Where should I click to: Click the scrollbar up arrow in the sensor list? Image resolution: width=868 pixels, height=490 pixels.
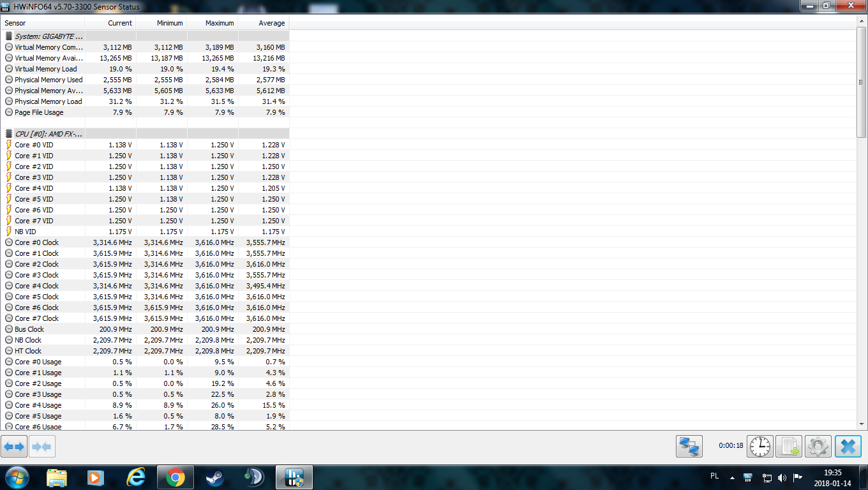[862, 22]
